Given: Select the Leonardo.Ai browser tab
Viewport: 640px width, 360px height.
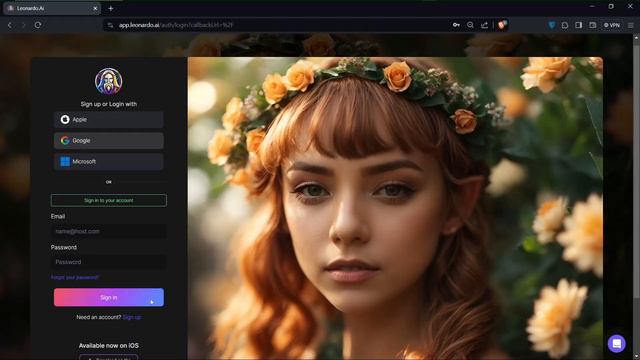Looking at the screenshot, I should pos(52,8).
